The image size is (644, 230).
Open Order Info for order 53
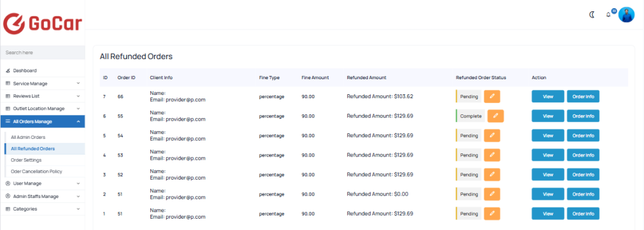point(583,155)
